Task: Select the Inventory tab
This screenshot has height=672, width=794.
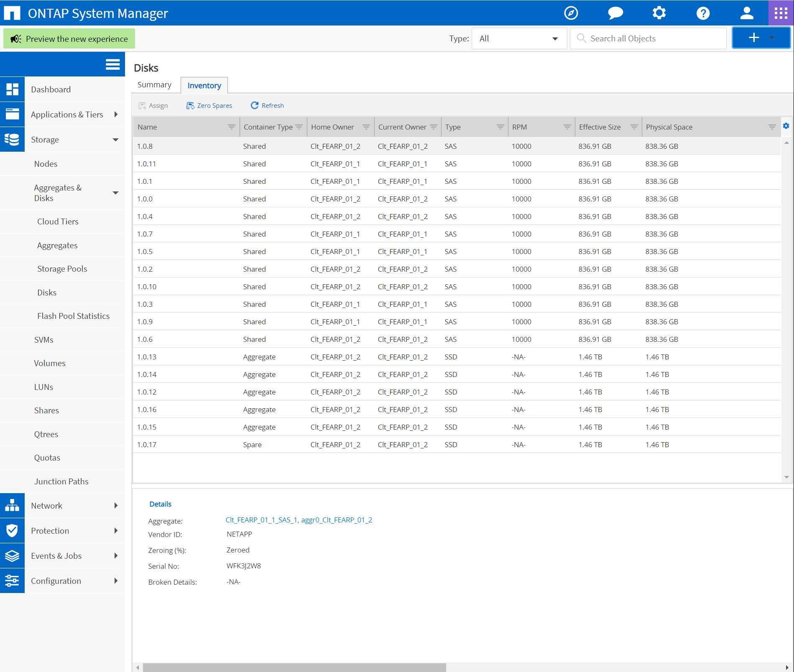Action: pyautogui.click(x=204, y=85)
